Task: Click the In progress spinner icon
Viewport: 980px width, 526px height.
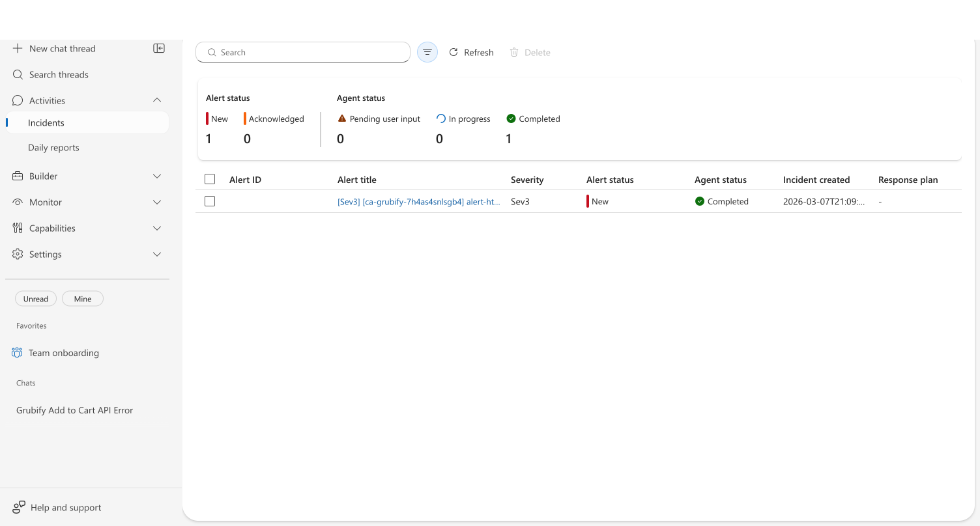Action: 441,118
